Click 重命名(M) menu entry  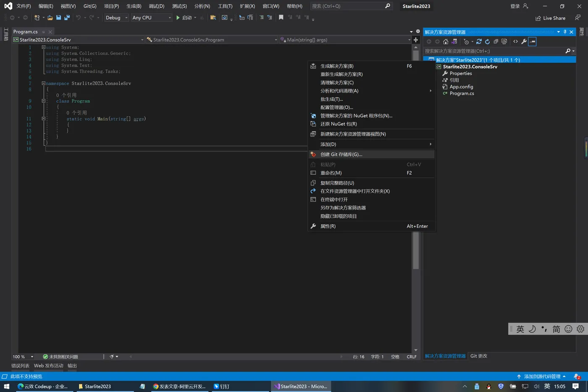point(371,173)
